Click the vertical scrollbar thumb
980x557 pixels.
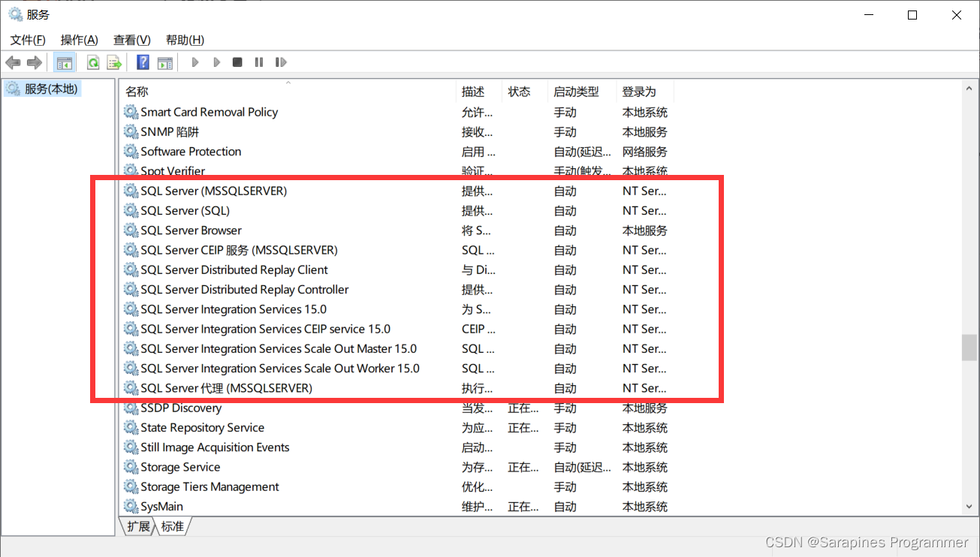(x=969, y=348)
